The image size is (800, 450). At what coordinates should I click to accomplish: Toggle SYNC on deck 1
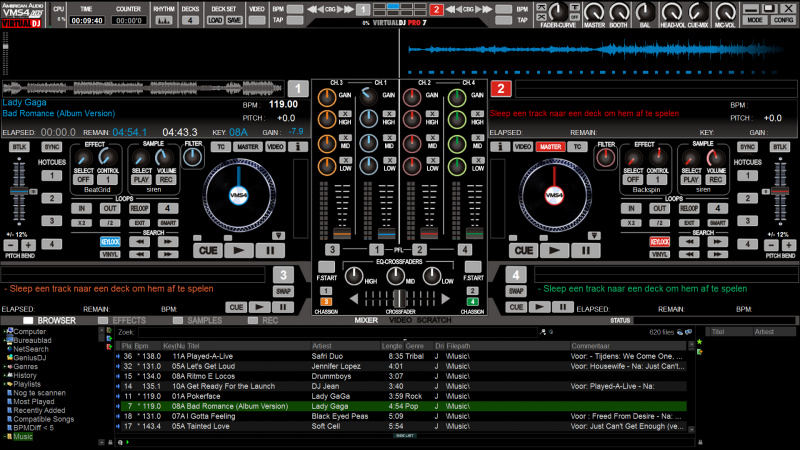pyautogui.click(x=51, y=147)
